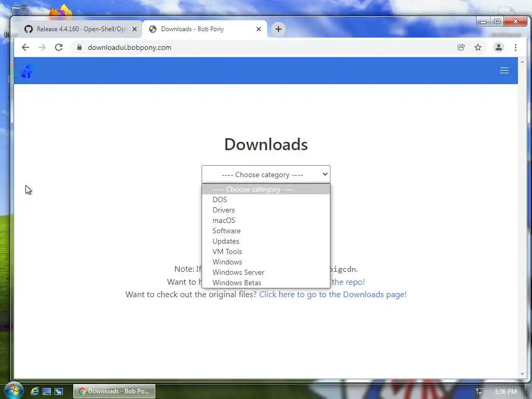Open the Chrome profile avatar menu
The image size is (532, 399).
click(x=498, y=47)
